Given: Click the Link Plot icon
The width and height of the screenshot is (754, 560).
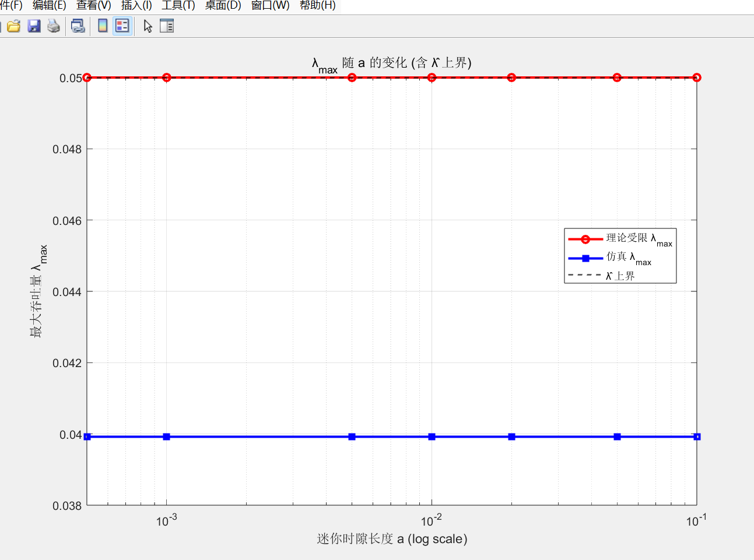Looking at the screenshot, I should 78,26.
